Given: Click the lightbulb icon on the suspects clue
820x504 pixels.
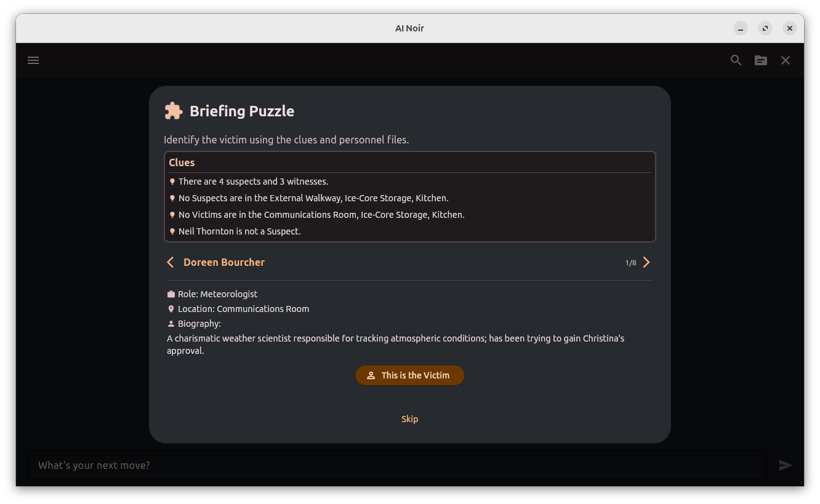Looking at the screenshot, I should pyautogui.click(x=172, y=181).
